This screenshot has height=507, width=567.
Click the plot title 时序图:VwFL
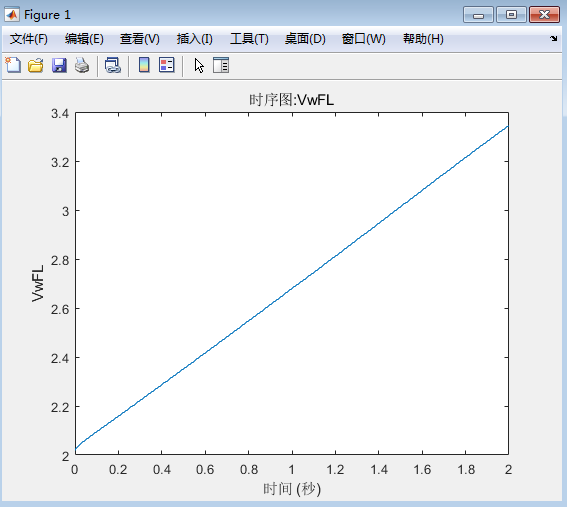pos(291,100)
